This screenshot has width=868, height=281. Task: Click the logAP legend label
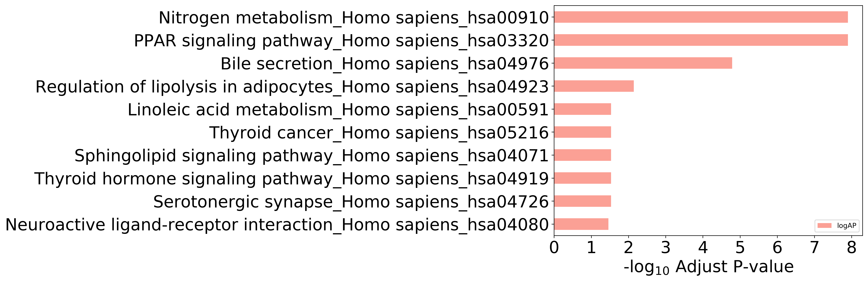click(x=846, y=226)
